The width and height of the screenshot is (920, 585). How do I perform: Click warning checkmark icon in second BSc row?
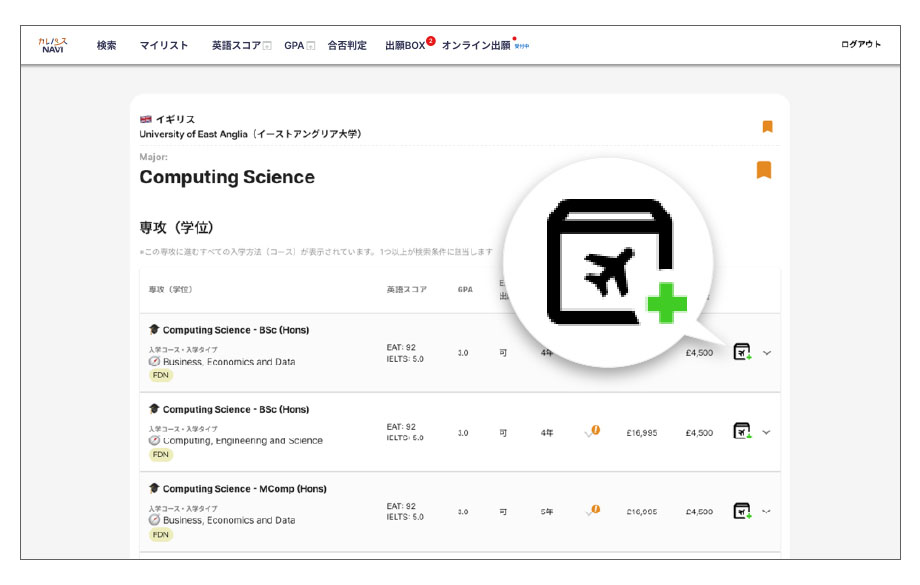point(592,431)
